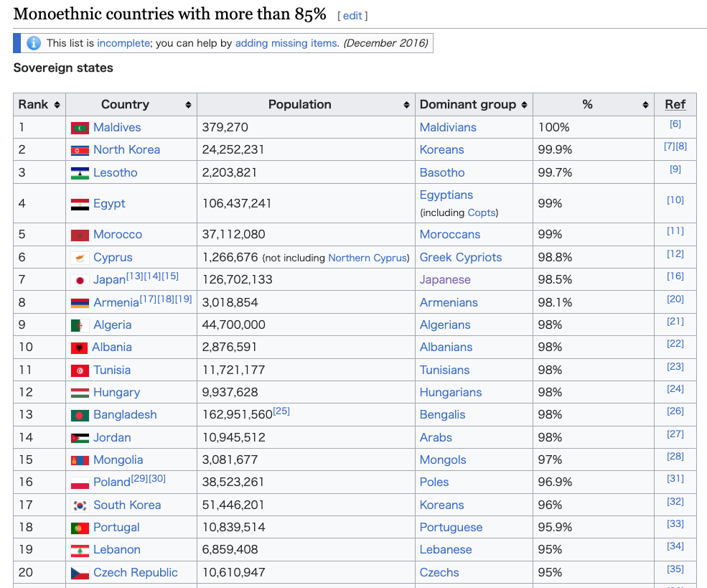Sort by percentage column arrows
Screen dimensions: 707x588
coord(645,105)
